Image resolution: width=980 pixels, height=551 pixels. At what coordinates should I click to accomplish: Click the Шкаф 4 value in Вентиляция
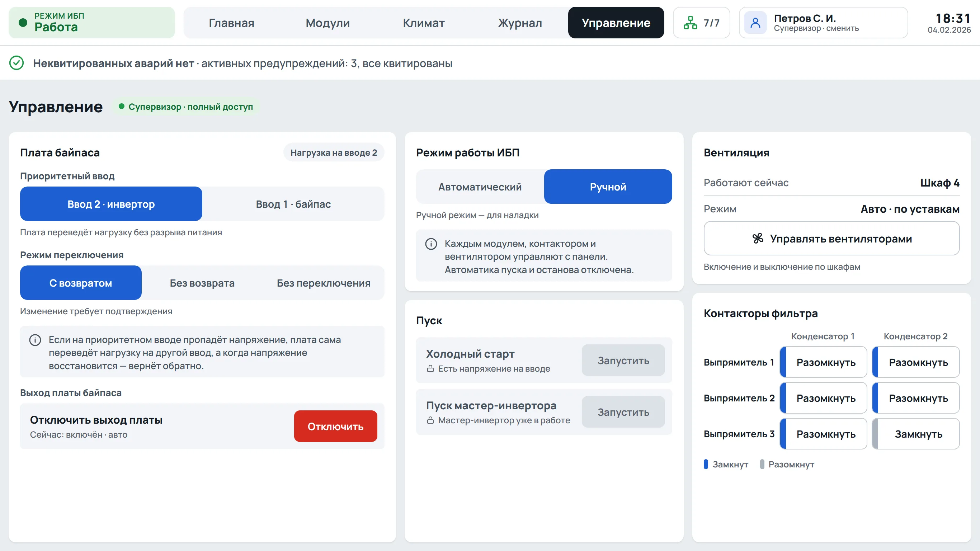(940, 183)
